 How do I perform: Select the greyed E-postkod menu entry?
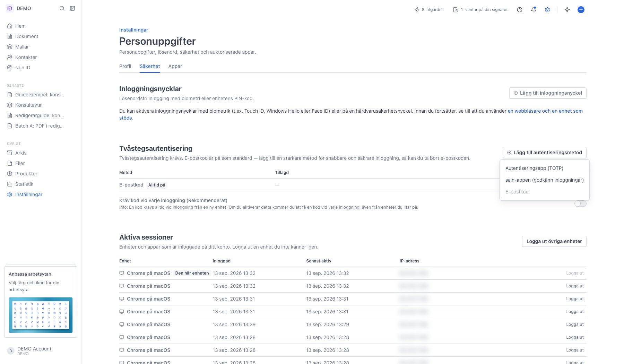pos(544,192)
